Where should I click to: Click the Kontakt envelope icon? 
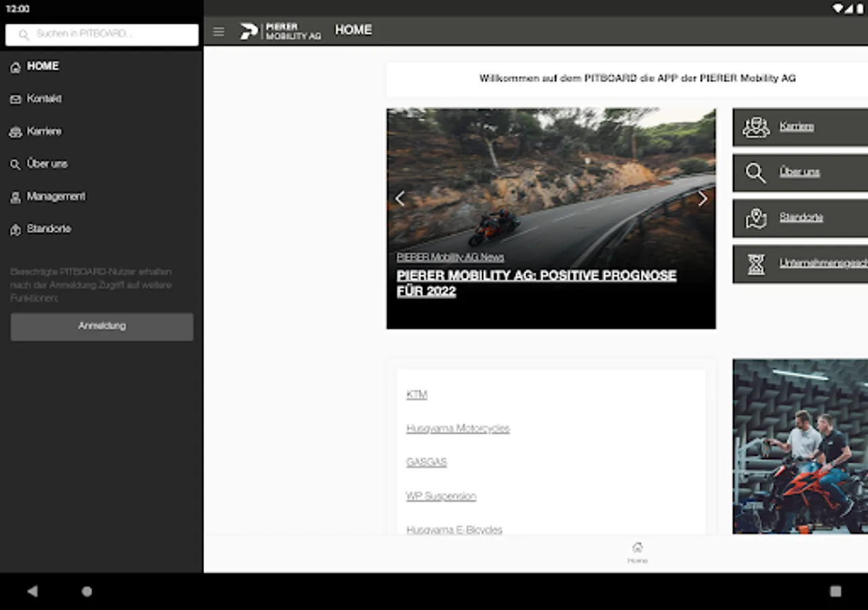tap(16, 100)
